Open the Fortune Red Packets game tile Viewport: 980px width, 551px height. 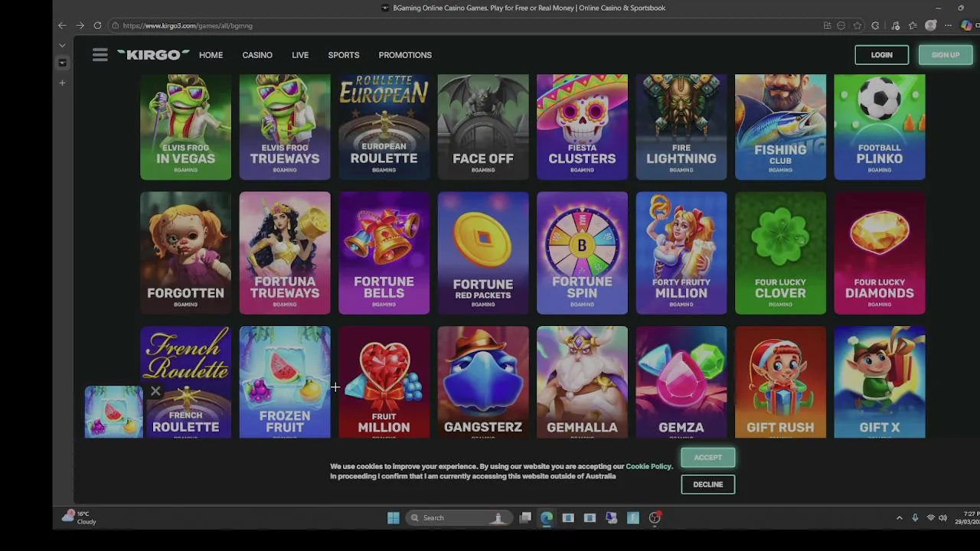(483, 253)
